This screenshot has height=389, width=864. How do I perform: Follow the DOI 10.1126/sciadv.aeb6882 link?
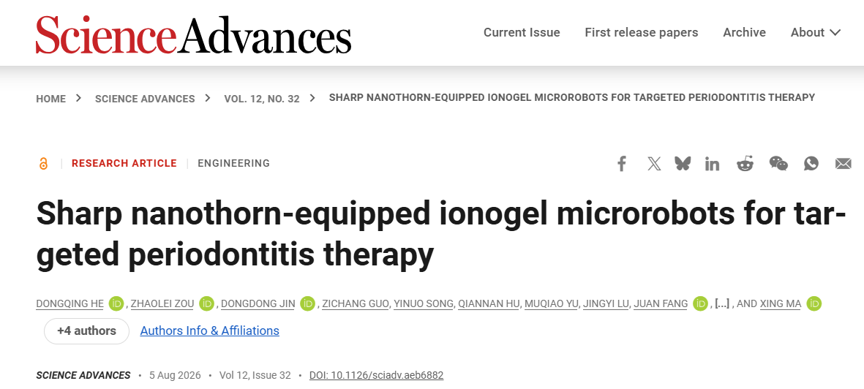tap(376, 375)
